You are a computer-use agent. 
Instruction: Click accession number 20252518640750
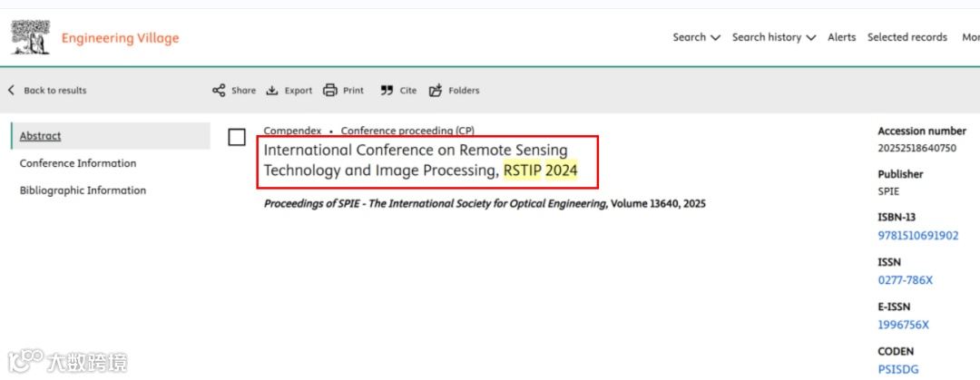coord(916,148)
